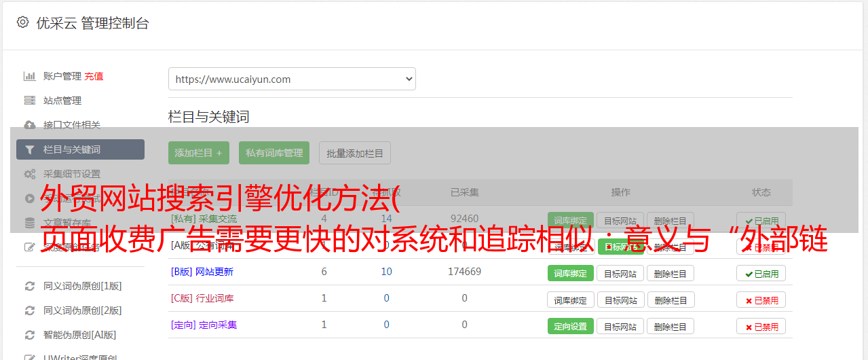This screenshot has width=868, height=360.
Task: Click 删除栏目 in the 行业词库 row
Action: point(671,300)
